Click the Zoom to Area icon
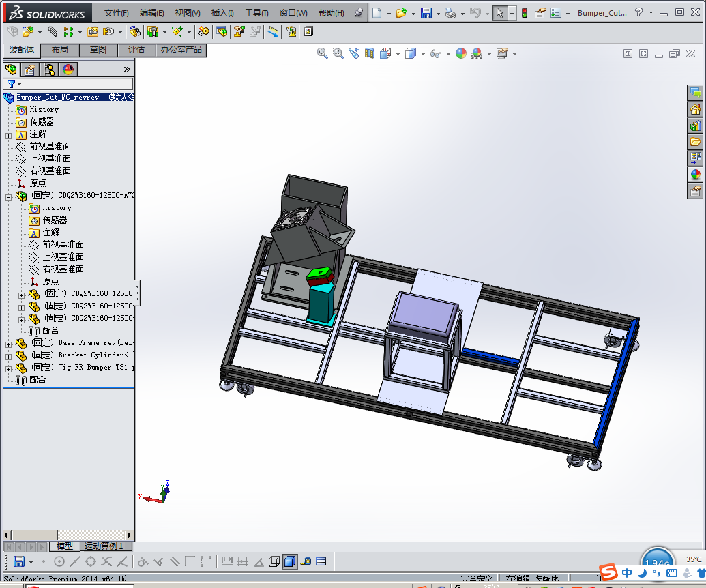 [338, 53]
